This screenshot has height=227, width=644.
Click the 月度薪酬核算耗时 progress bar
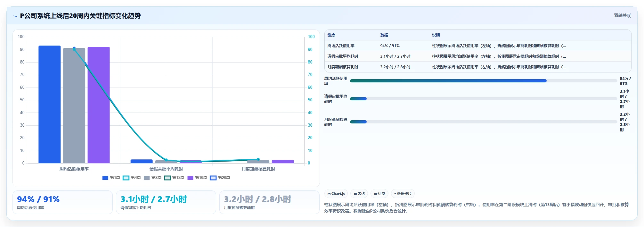point(483,122)
